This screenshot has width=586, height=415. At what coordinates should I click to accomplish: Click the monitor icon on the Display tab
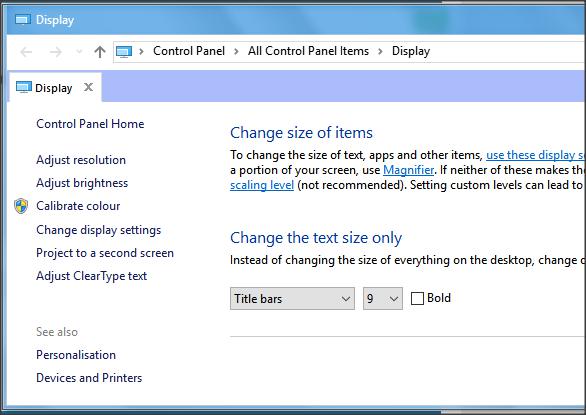tap(24, 87)
